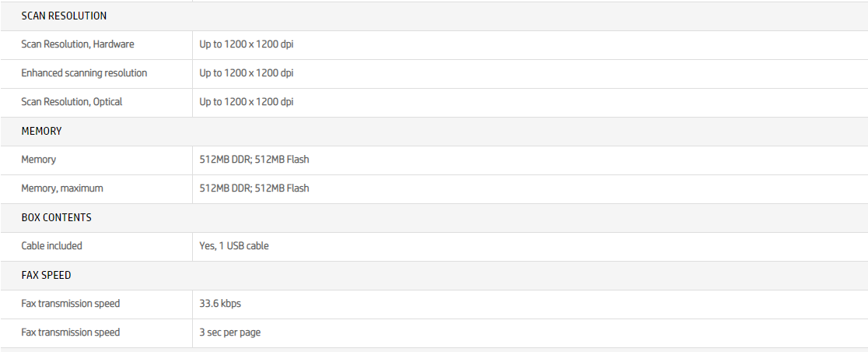Click the Scan Resolution, Optical dpi value

(x=246, y=102)
